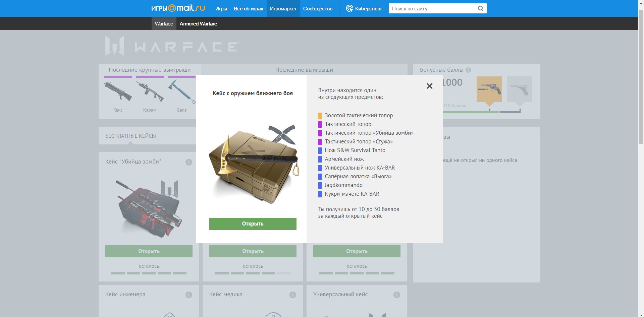Click the green Открыть button in popup
644x317 pixels.
253,224
